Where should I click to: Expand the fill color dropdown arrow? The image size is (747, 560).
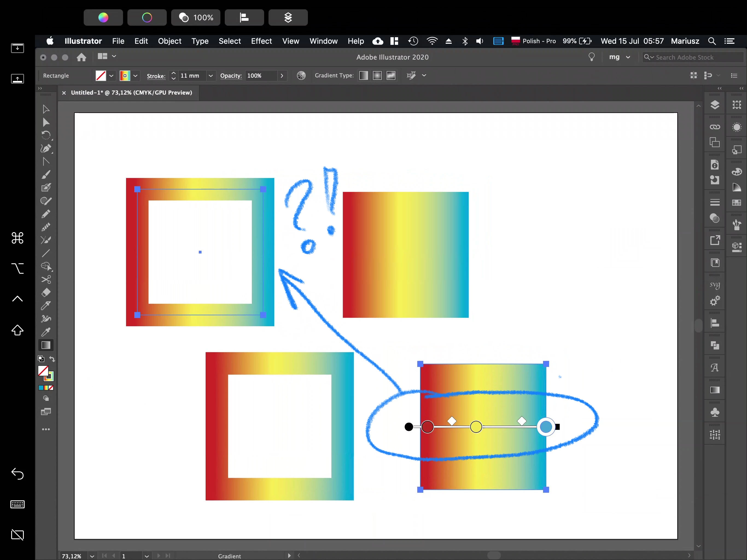tap(111, 76)
